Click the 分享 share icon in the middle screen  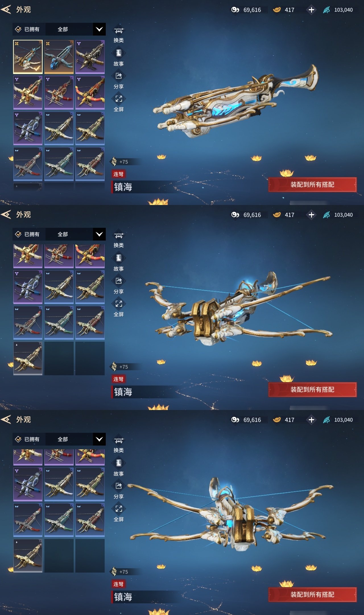(x=119, y=281)
